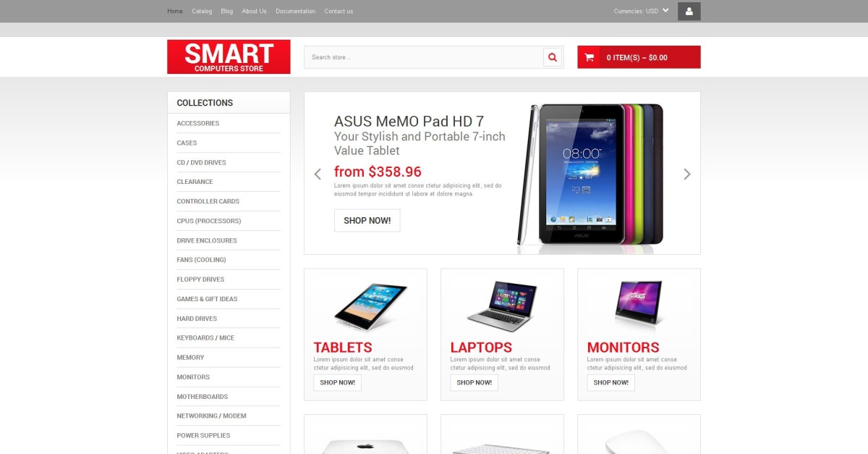
Task: Focus the Search store input field
Action: click(424, 57)
